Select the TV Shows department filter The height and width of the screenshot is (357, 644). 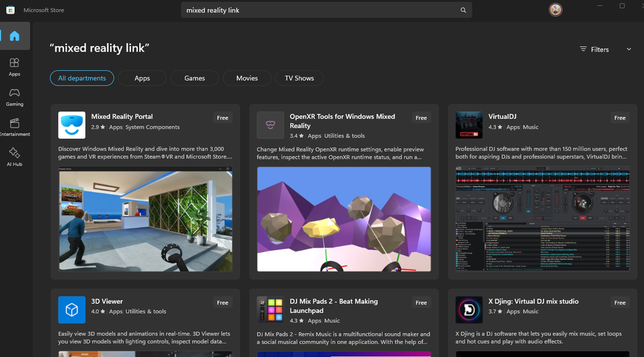tap(299, 78)
